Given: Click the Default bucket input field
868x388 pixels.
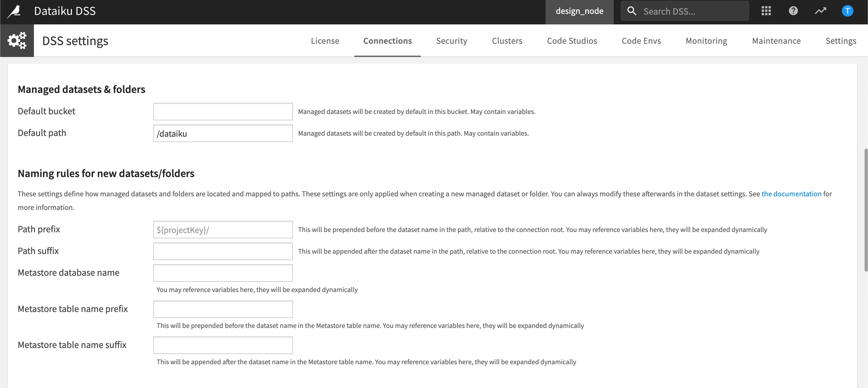Looking at the screenshot, I should 222,111.
